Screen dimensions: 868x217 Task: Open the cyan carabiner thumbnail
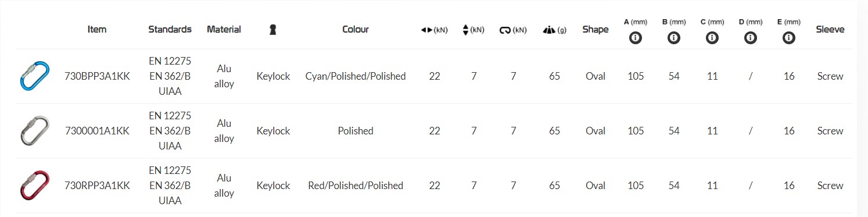(34, 76)
